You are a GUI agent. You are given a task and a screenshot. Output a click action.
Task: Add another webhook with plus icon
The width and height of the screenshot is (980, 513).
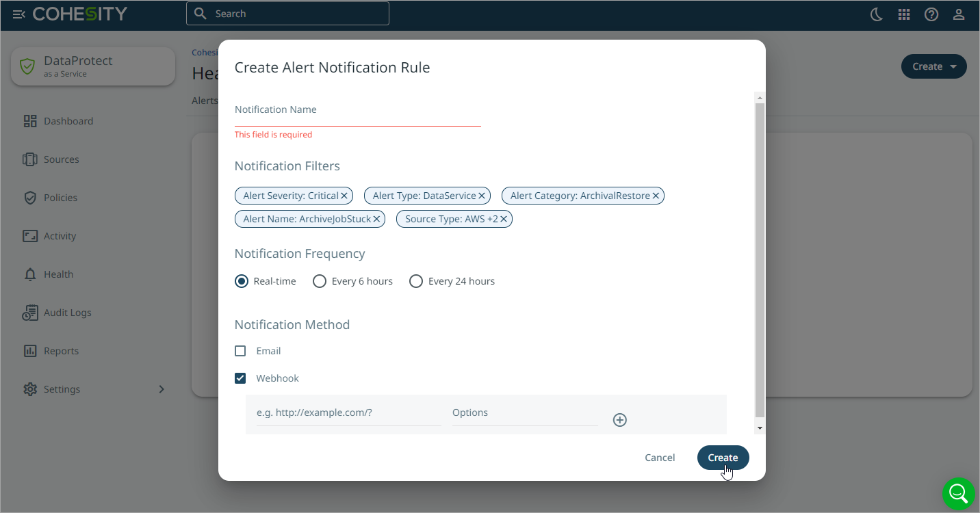click(x=619, y=420)
